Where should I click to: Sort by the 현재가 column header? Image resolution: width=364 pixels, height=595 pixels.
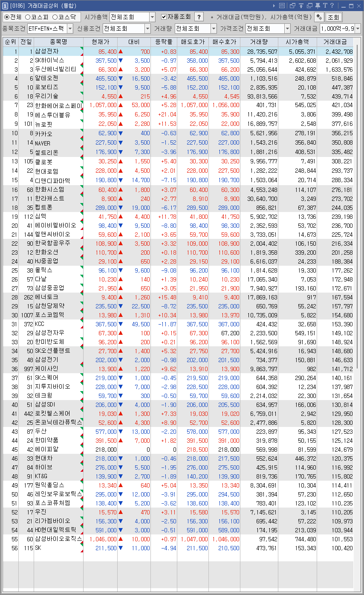[x=100, y=42]
